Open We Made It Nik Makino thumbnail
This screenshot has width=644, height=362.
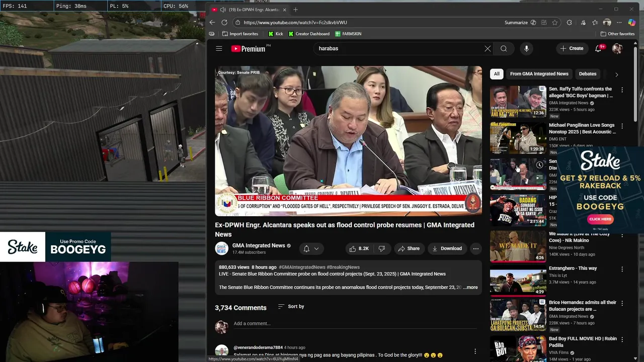(x=518, y=246)
